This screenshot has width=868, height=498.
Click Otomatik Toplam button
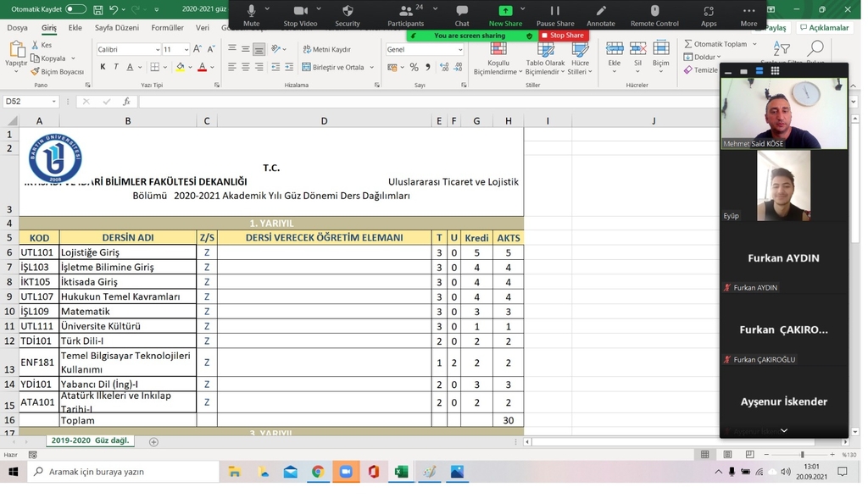[715, 44]
